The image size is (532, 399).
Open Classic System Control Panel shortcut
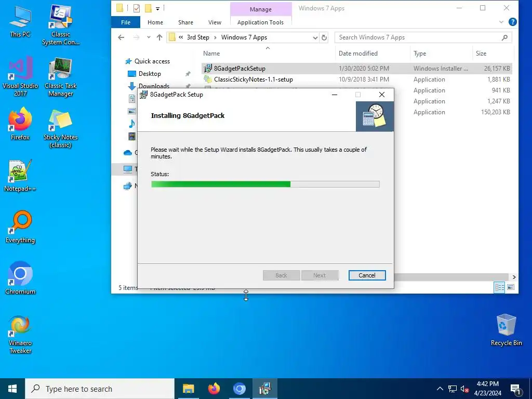[x=60, y=25]
